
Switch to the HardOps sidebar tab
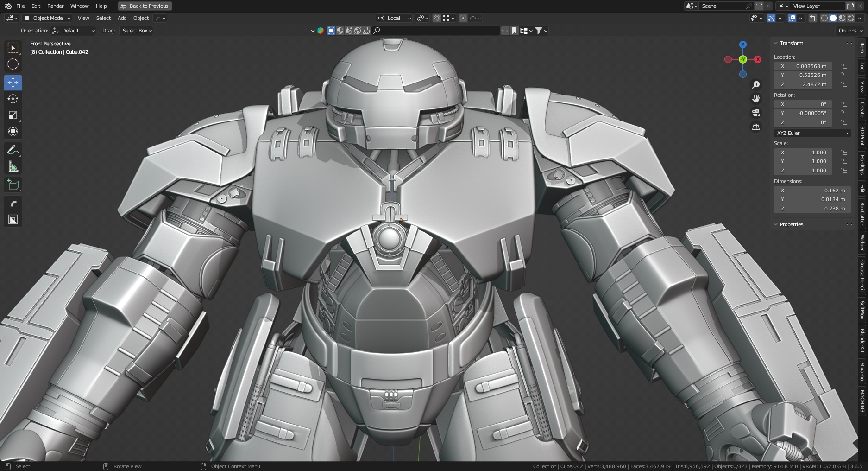tap(862, 165)
